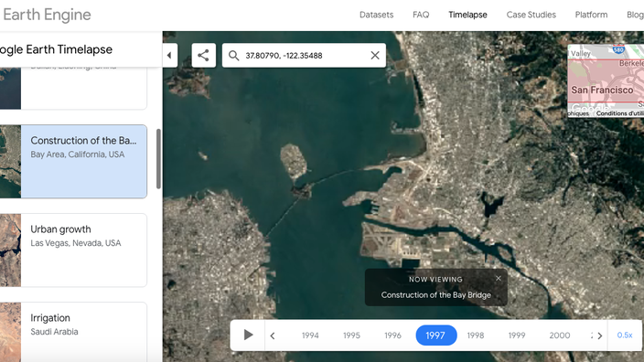Open the Datasets menu item

[376, 15]
